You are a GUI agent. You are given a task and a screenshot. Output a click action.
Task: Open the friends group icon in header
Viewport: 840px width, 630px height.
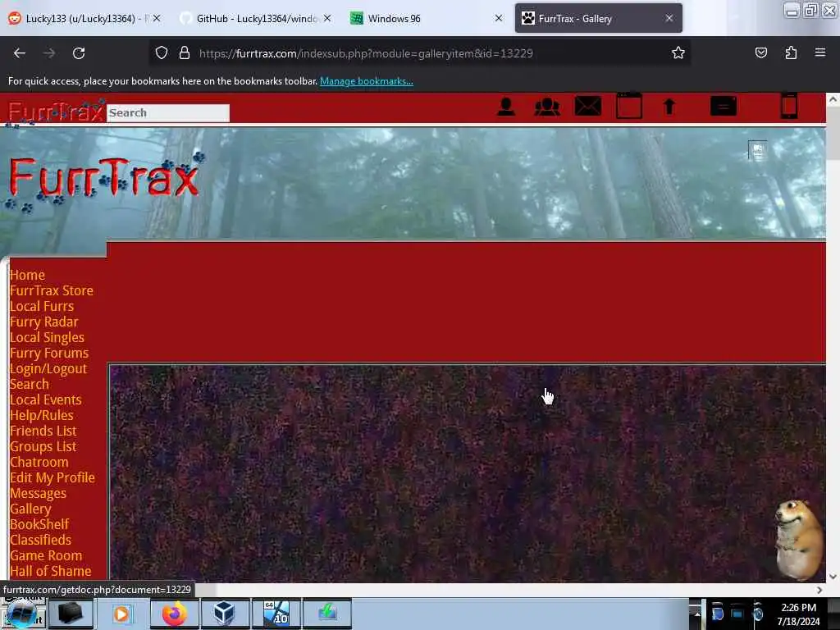[x=547, y=107]
